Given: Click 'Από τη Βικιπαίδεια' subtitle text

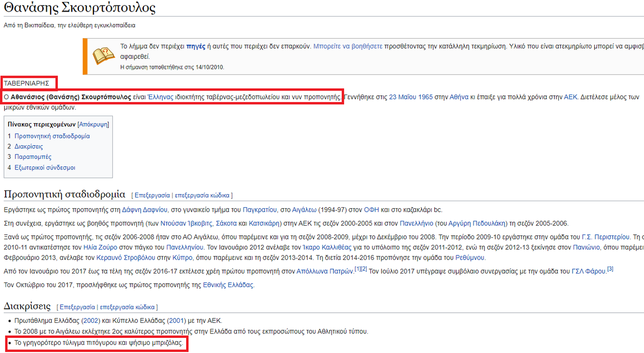Looking at the screenshot, I should coord(31,25).
